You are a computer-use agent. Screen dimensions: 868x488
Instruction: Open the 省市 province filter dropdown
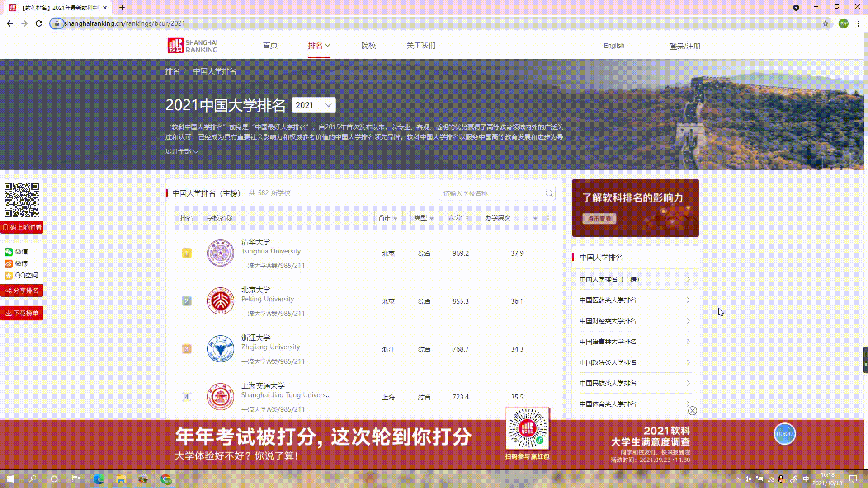coord(388,218)
